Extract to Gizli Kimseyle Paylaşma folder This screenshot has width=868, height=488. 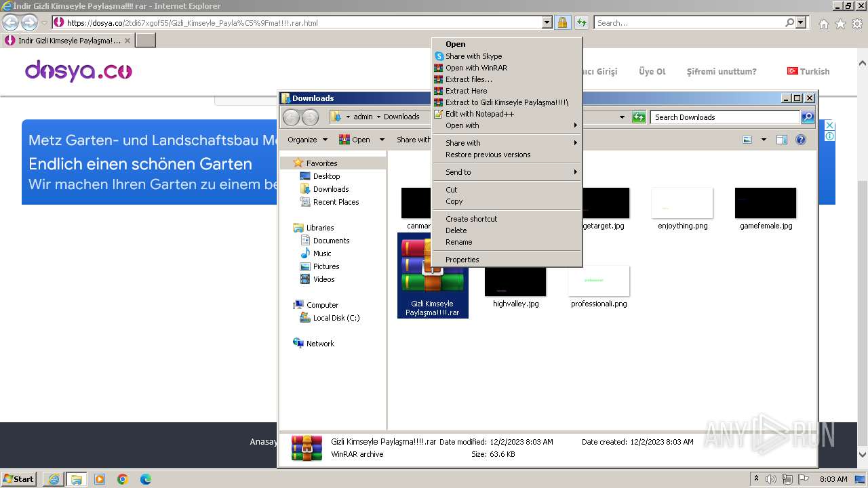(x=507, y=102)
